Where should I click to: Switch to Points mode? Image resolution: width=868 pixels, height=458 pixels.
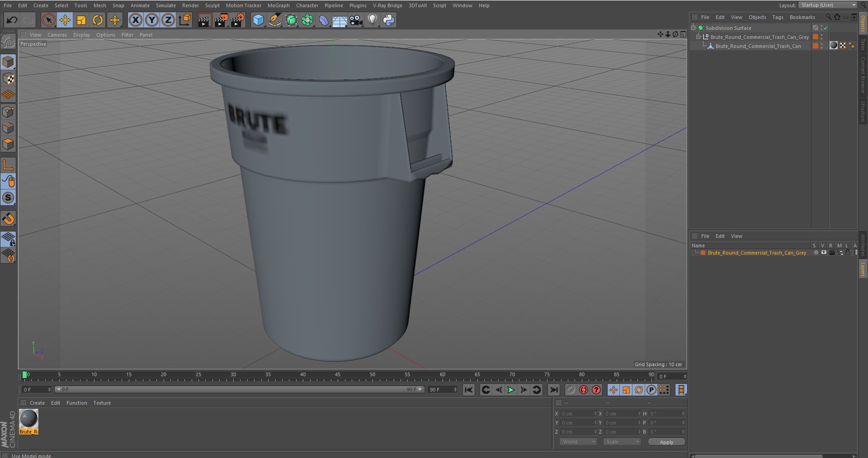pos(8,112)
